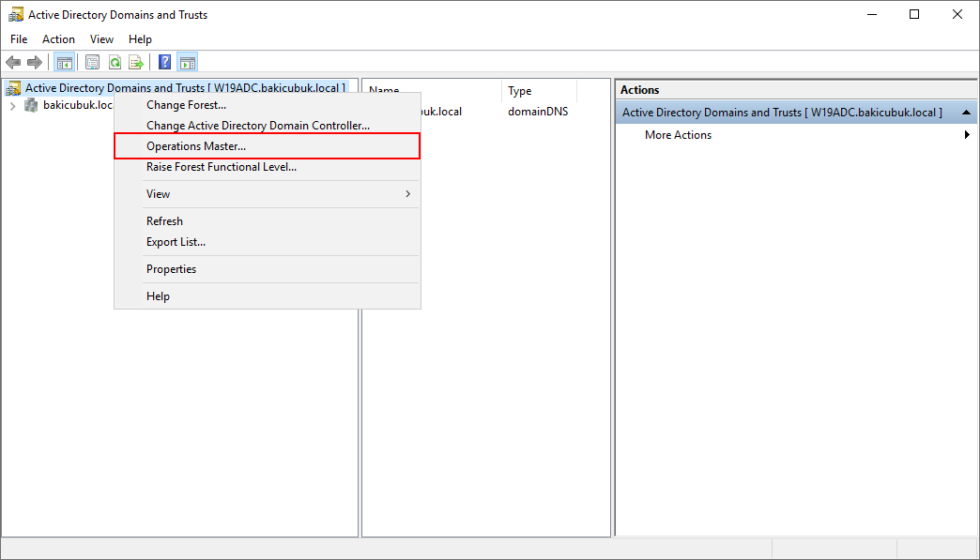Click the Forward arrow toolbar icon
The image size is (980, 560).
click(35, 63)
